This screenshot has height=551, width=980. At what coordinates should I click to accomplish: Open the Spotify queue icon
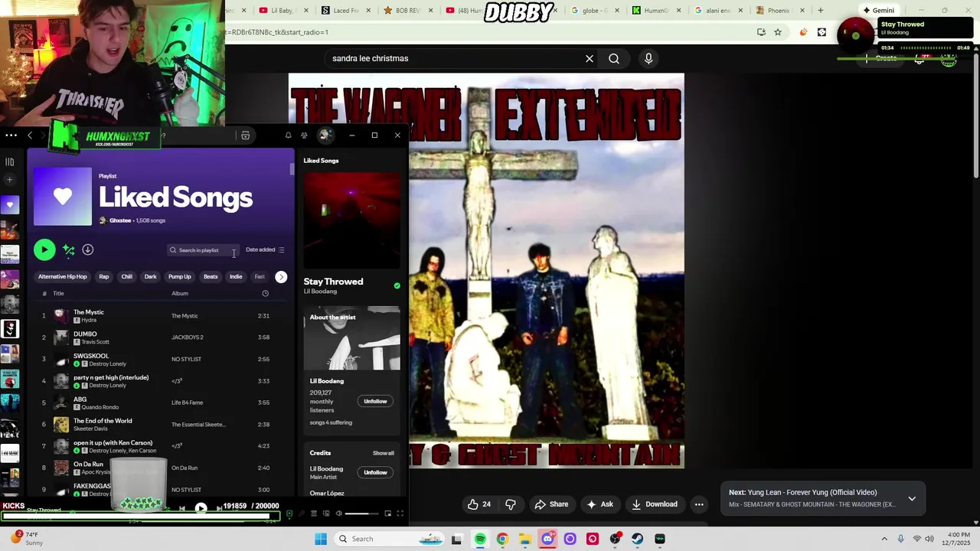click(x=314, y=514)
